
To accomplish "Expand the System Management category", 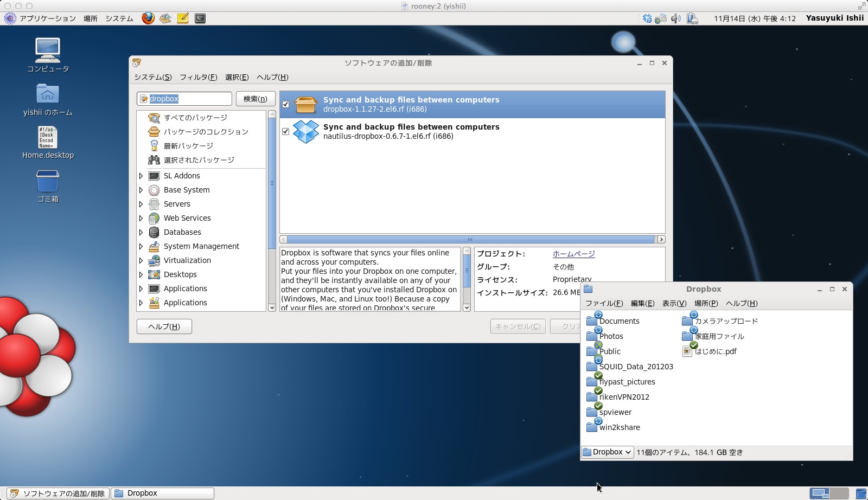I will coord(141,246).
